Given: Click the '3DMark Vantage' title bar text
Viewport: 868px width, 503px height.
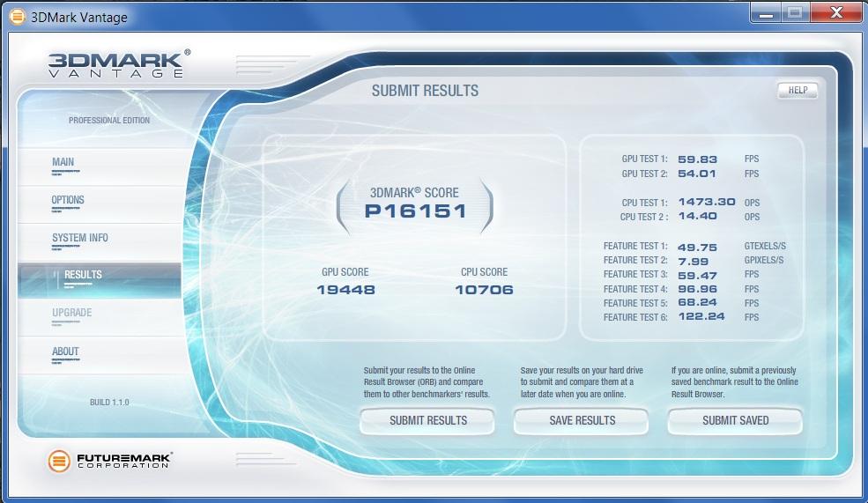Looking at the screenshot, I should (79, 18).
